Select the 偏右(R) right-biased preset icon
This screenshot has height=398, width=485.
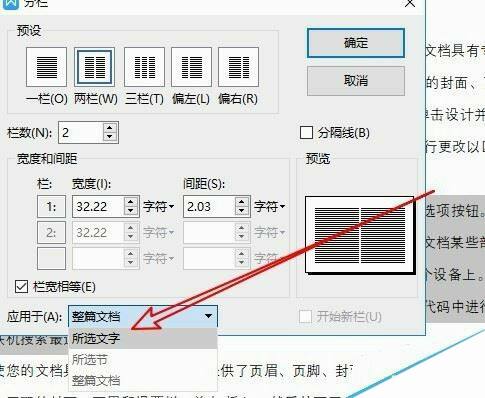pos(238,67)
